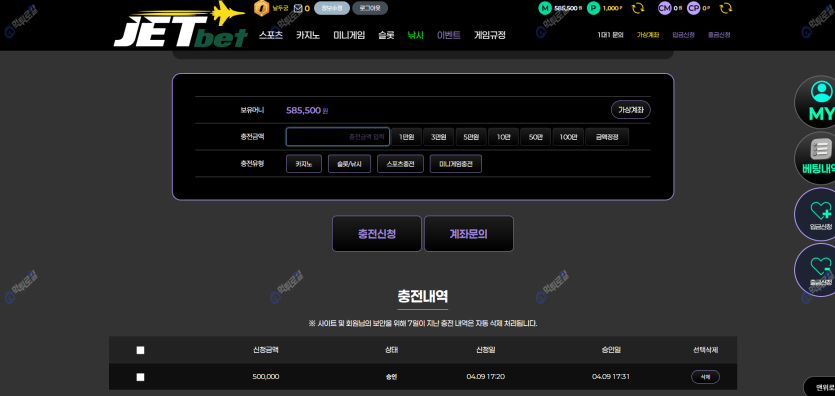
Task: Open the header 출금신청 link
Action: click(719, 35)
